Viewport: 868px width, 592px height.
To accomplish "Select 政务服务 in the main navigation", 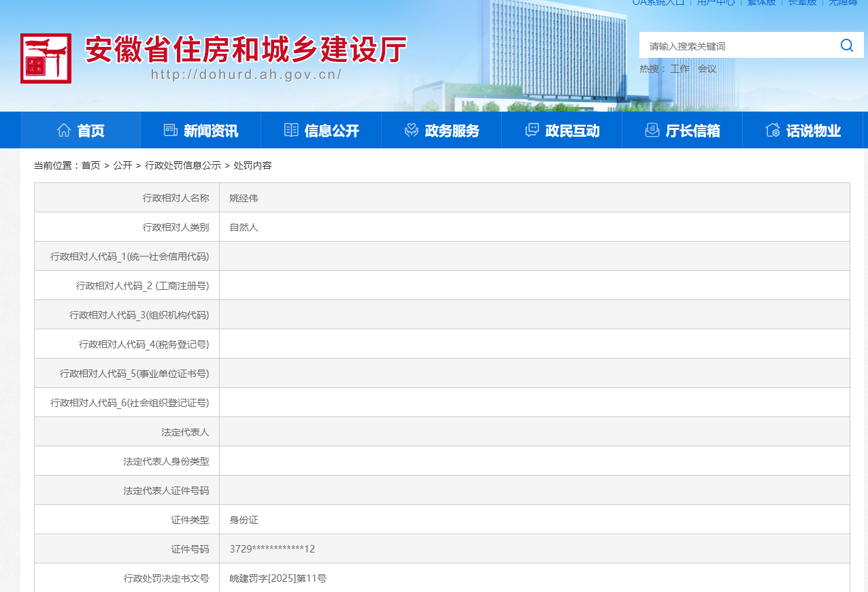I will (441, 131).
